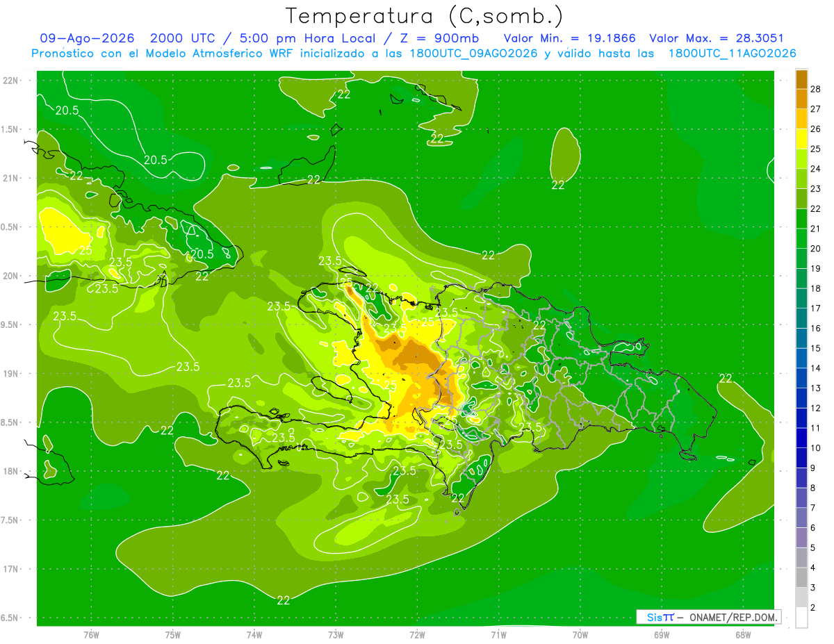Click the legend scale value 25

(817, 149)
